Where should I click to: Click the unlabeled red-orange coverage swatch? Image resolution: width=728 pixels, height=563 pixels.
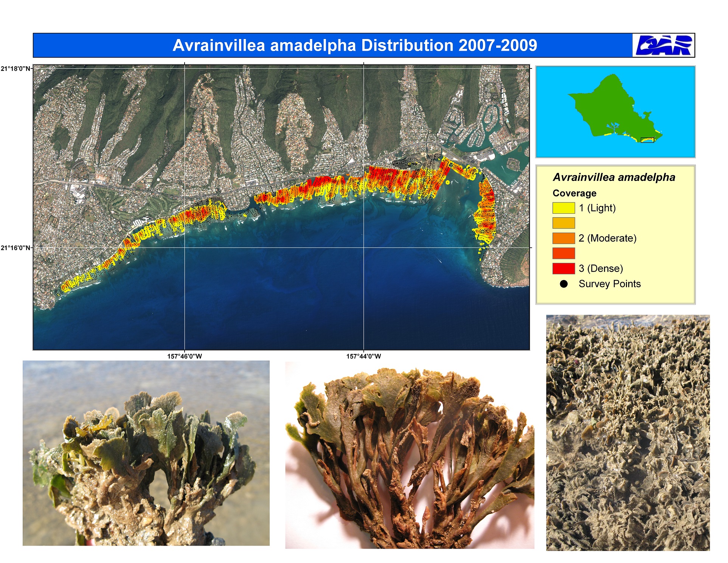click(563, 254)
